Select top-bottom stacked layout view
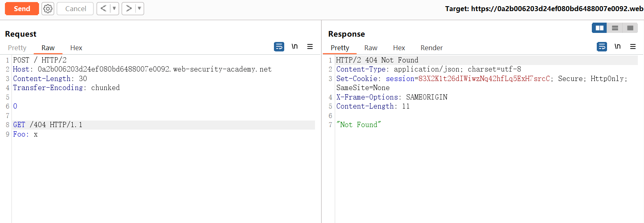644x223 pixels. coord(615,28)
